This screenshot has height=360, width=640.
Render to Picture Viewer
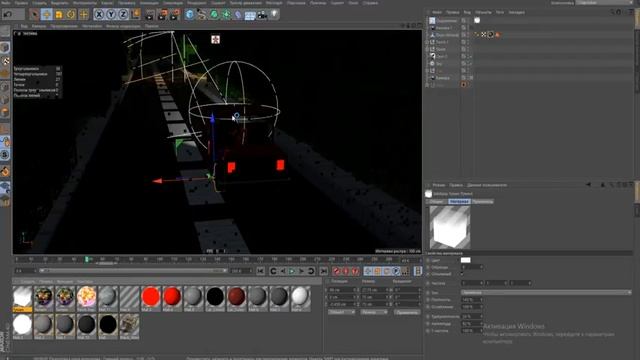[162, 15]
